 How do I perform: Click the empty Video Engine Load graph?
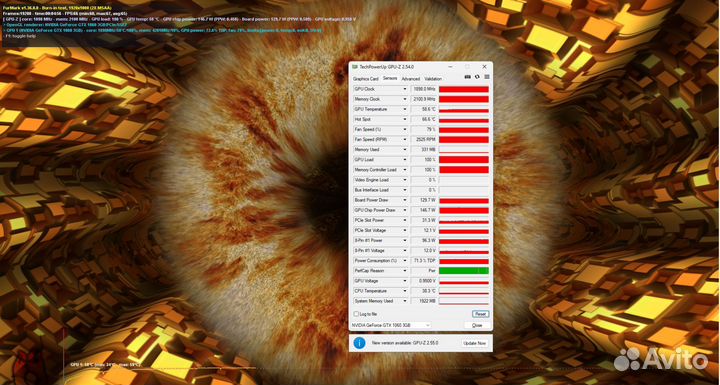tap(464, 180)
